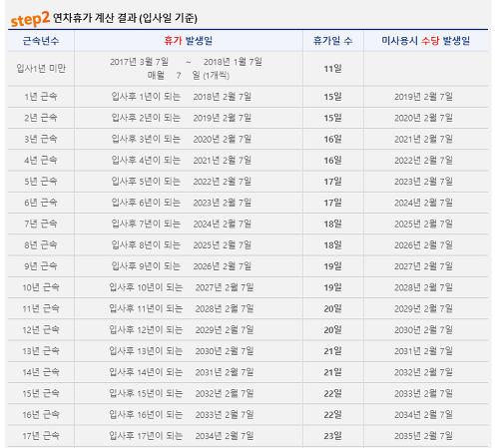The height and width of the screenshot is (448, 499).
Task: Select the 23일 vacation days cell
Action: coord(333,436)
